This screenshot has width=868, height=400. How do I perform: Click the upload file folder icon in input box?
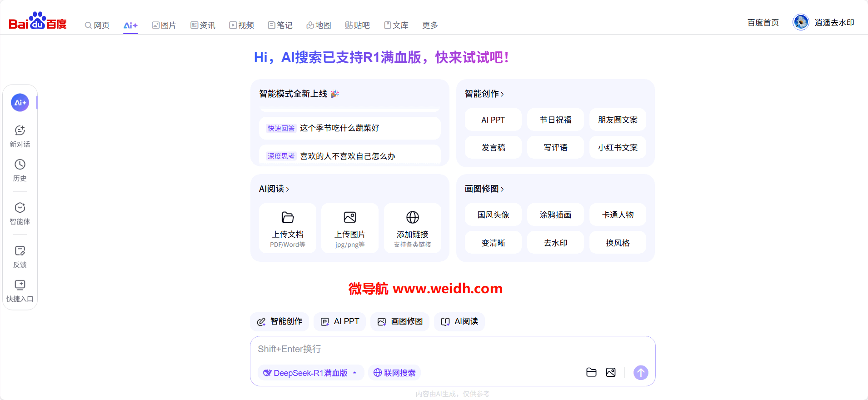tap(591, 372)
